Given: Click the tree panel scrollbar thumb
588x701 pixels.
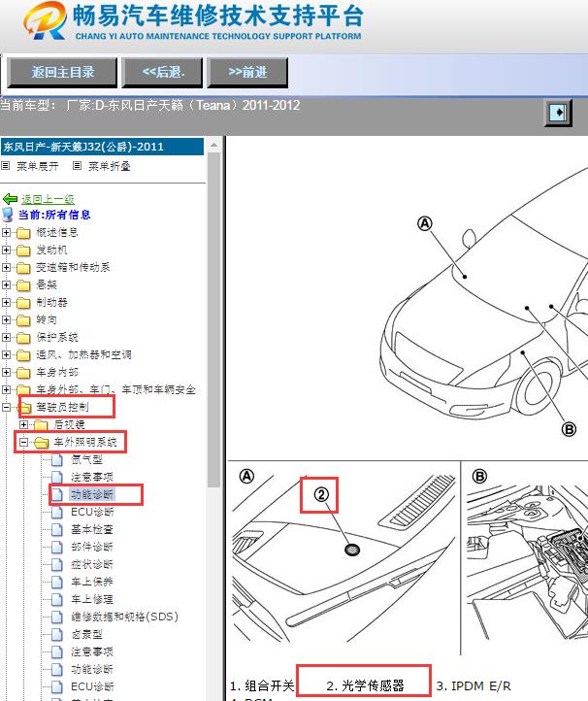Looking at the screenshot, I should point(214,319).
